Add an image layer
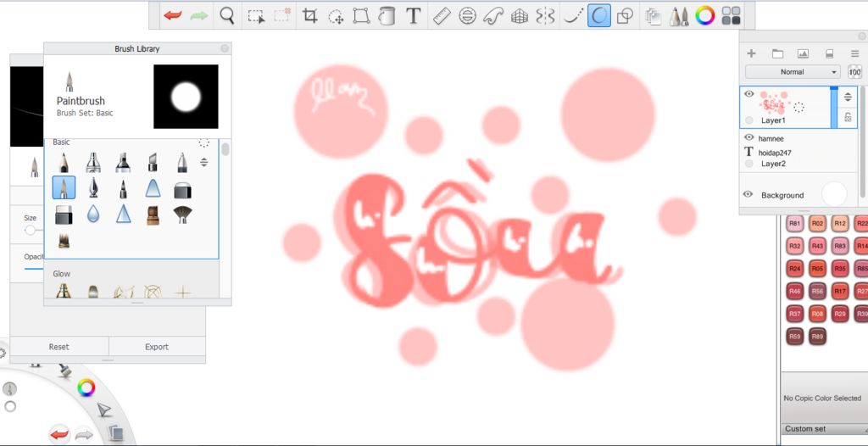Image resolution: width=868 pixels, height=446 pixels. click(803, 53)
